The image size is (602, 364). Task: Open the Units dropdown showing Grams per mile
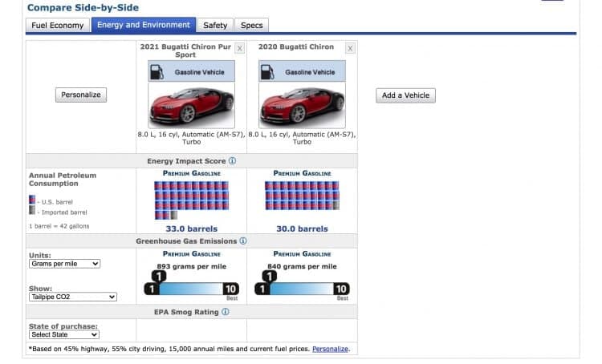pyautogui.click(x=64, y=263)
